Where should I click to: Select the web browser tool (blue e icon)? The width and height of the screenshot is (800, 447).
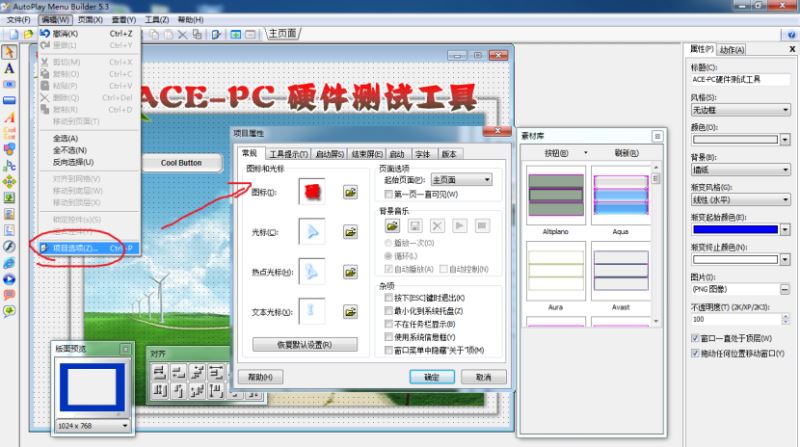pos(9,263)
